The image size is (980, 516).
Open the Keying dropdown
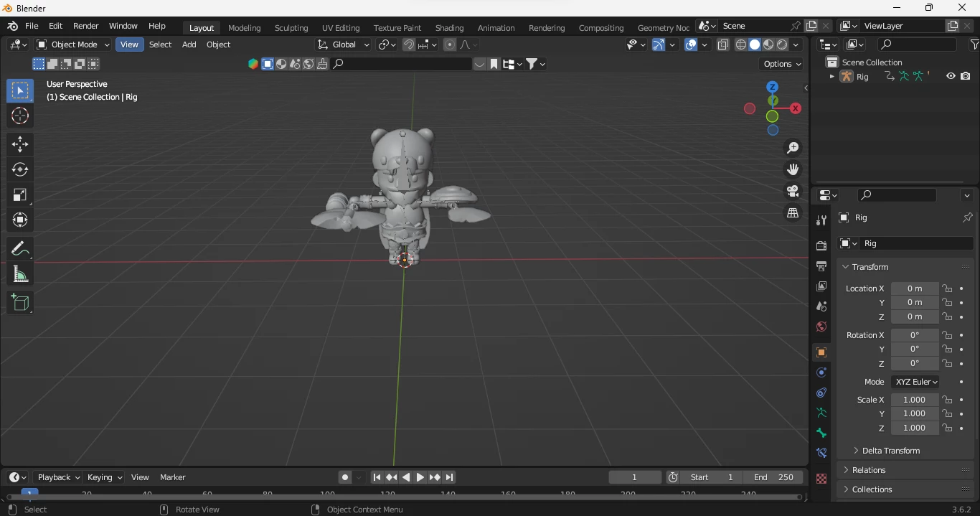click(x=104, y=477)
